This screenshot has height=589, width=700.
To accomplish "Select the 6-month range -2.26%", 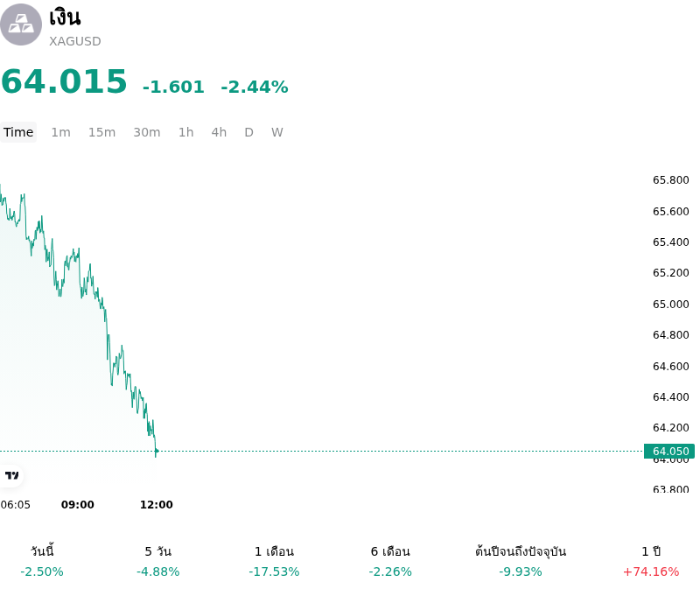I will [390, 561].
